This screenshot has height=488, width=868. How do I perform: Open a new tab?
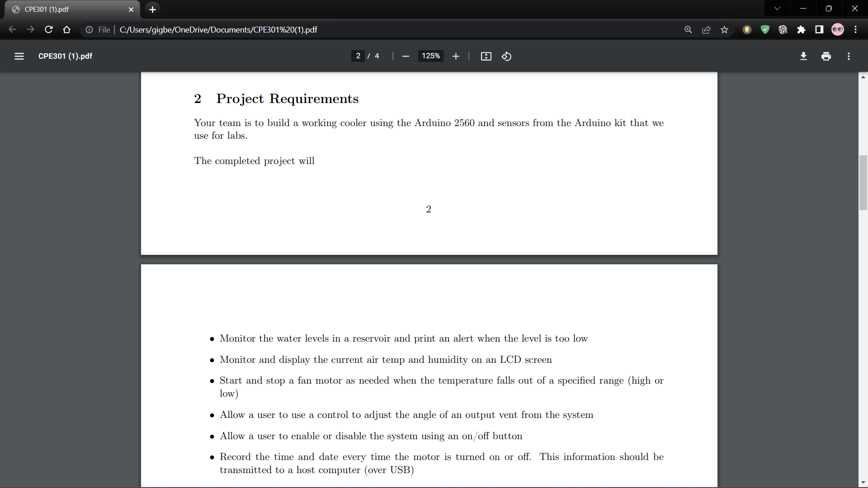pyautogui.click(x=152, y=9)
